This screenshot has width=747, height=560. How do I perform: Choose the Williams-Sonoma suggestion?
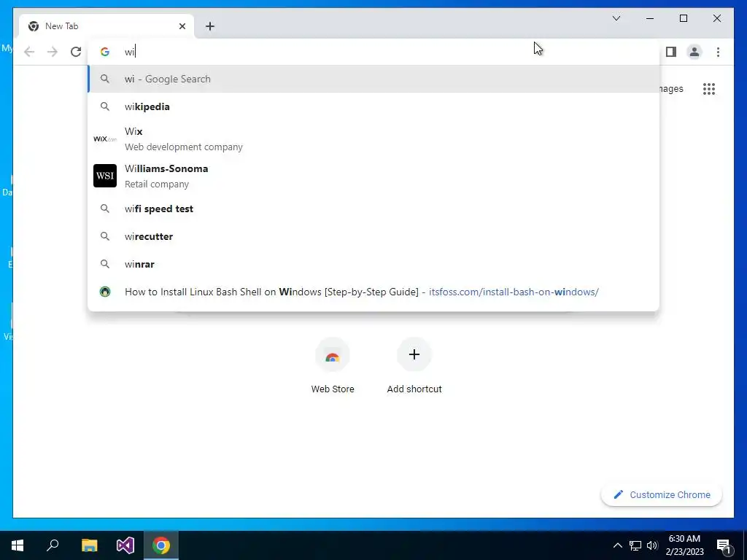(x=374, y=176)
